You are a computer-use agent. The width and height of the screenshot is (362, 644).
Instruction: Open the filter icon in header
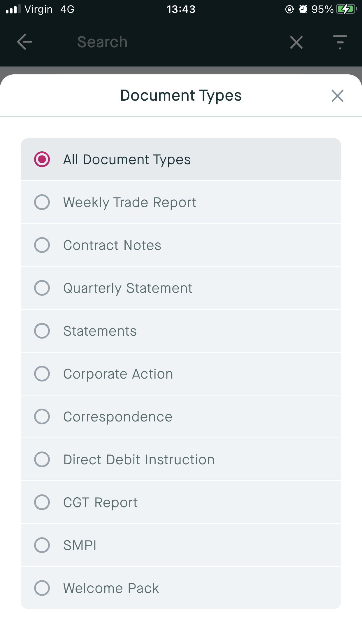coord(340,42)
